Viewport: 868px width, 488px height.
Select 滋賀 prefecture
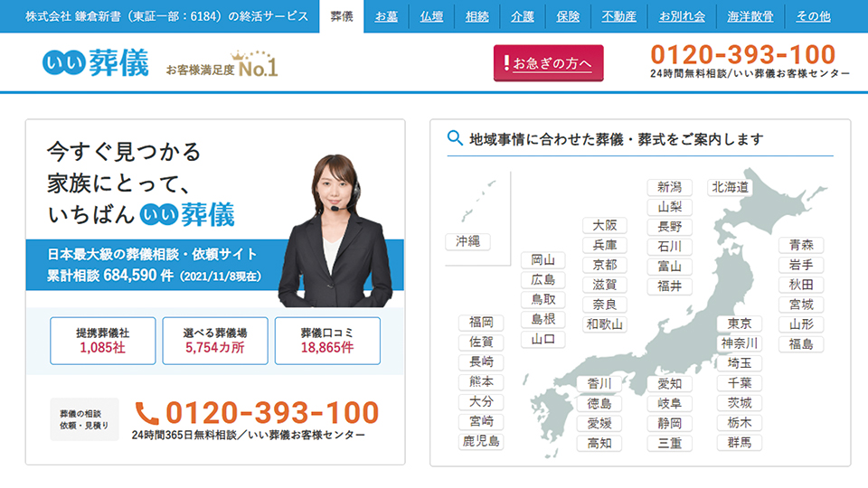pos(605,285)
